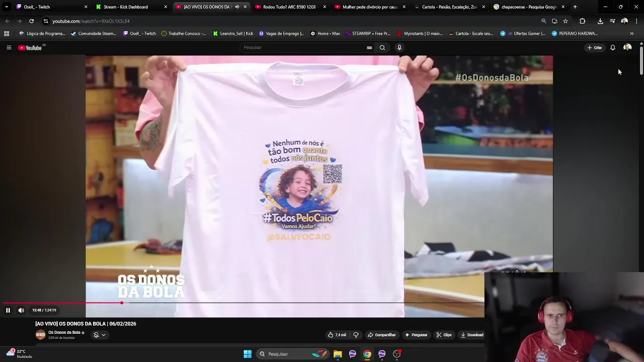Click the Download button under video
644x362 pixels.
pyautogui.click(x=471, y=335)
